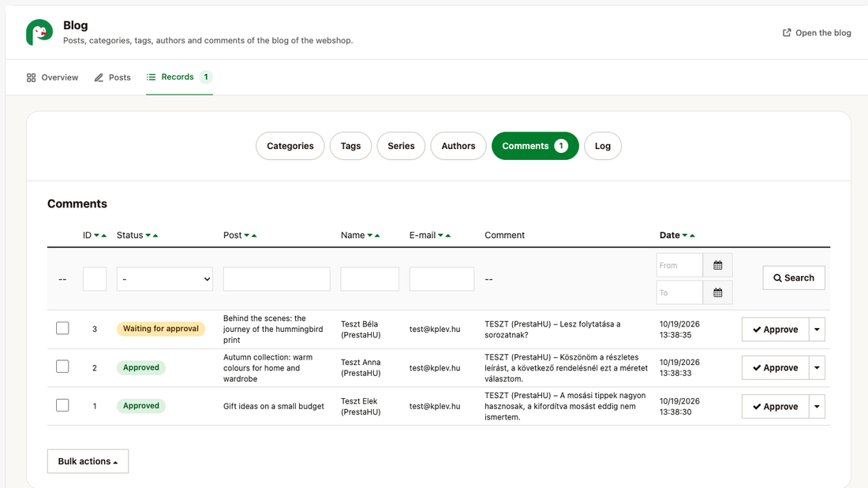
Task: Show the Categories records
Action: click(290, 146)
